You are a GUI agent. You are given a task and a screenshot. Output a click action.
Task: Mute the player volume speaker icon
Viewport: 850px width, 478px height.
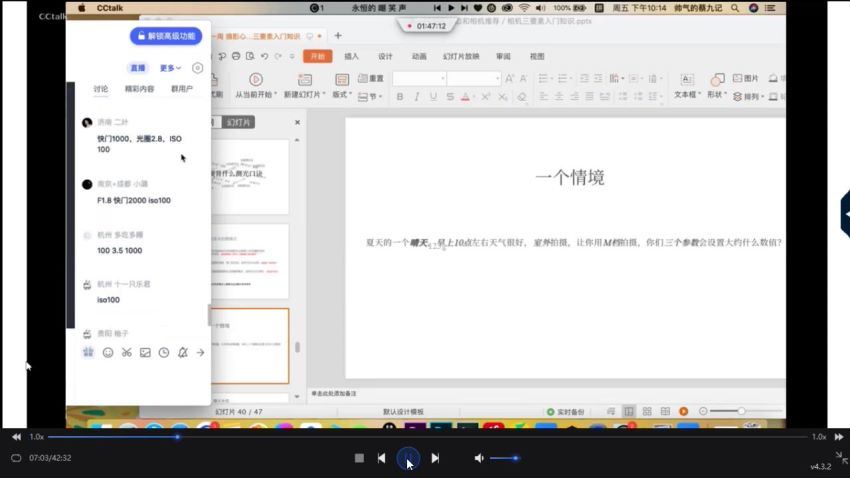(x=479, y=458)
